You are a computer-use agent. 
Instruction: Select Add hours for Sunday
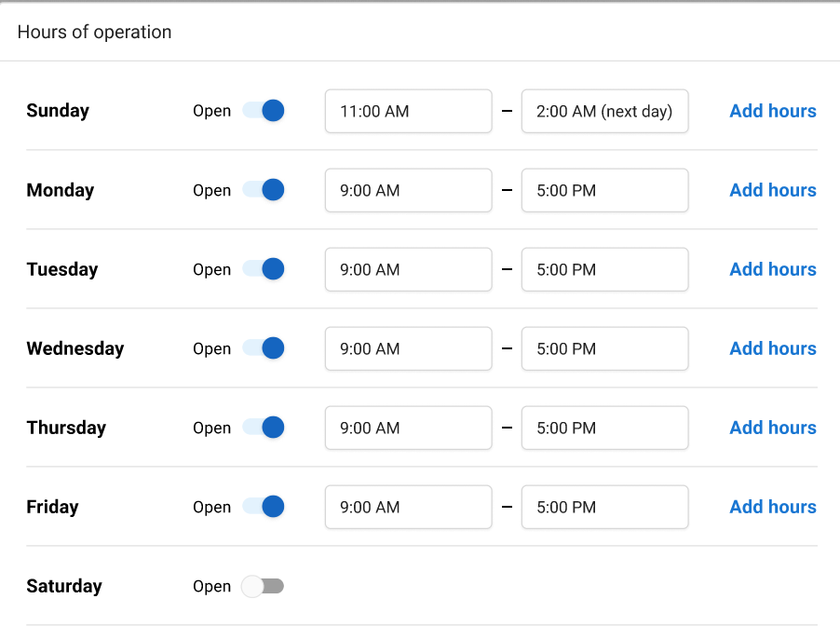772,110
